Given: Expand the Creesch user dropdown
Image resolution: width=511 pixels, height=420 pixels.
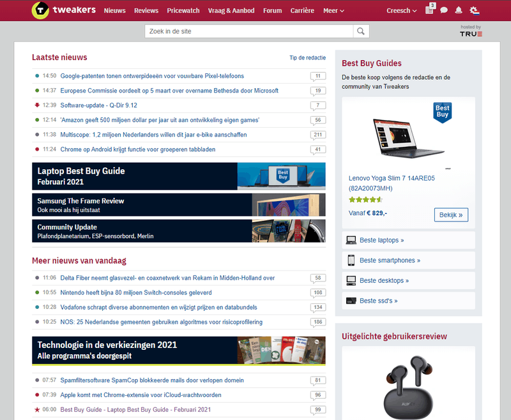Looking at the screenshot, I should [402, 11].
